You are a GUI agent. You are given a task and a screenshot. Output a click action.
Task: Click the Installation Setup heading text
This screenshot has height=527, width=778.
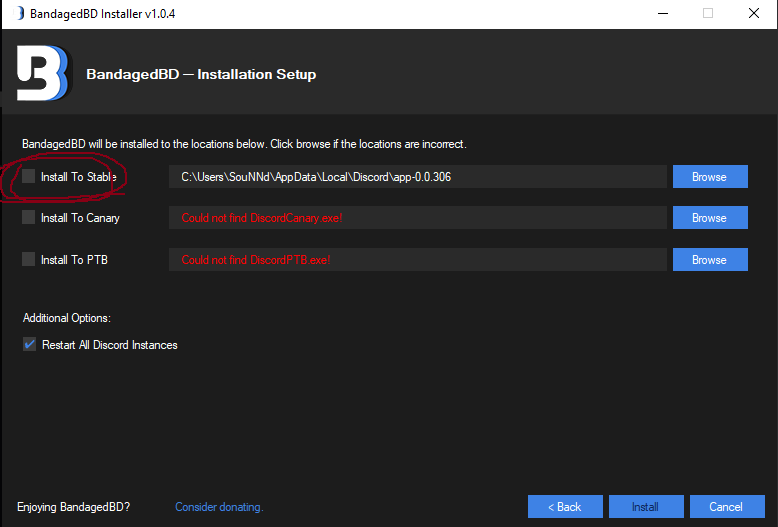point(201,74)
